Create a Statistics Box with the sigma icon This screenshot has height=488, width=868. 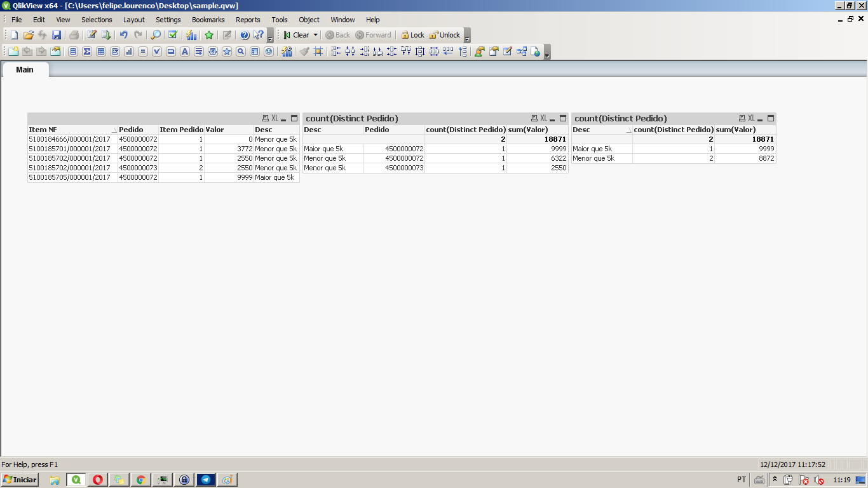point(87,51)
